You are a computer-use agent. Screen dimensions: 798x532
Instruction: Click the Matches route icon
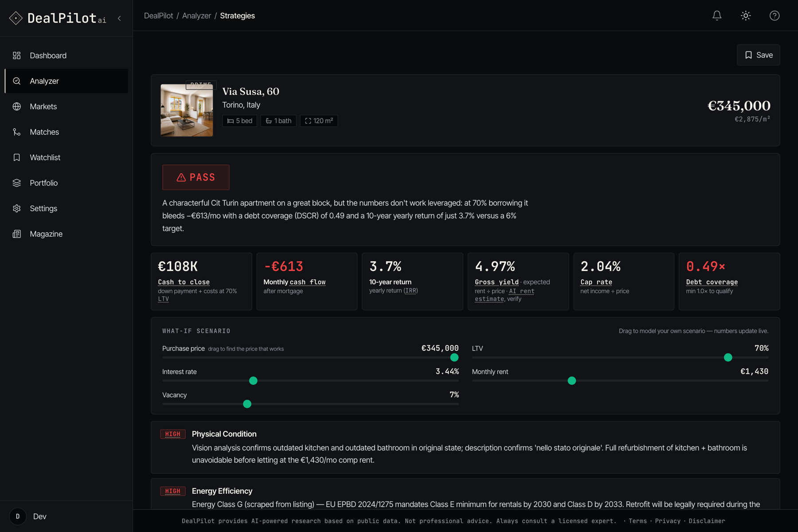[17, 132]
